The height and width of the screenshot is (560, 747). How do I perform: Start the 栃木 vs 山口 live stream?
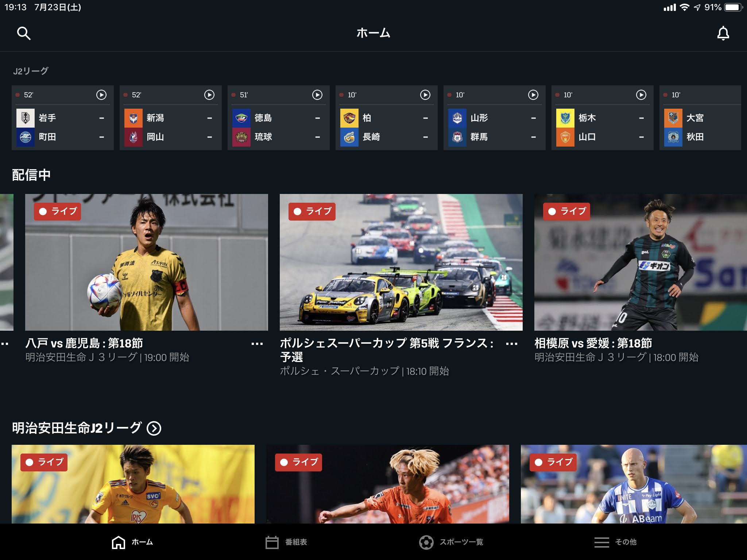(x=641, y=95)
